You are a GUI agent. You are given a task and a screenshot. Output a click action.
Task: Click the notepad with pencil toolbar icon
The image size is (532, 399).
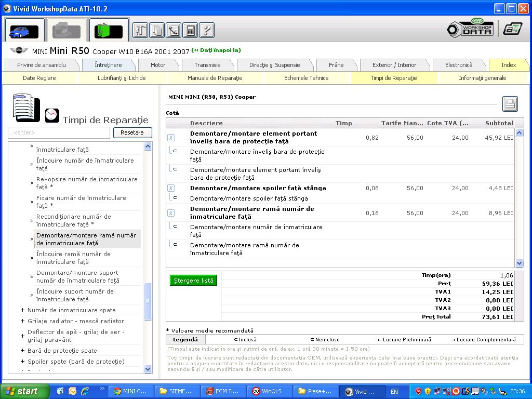click(x=174, y=31)
